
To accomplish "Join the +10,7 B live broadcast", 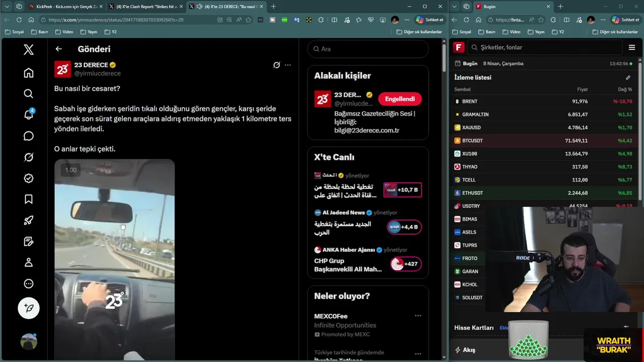I will point(403,190).
